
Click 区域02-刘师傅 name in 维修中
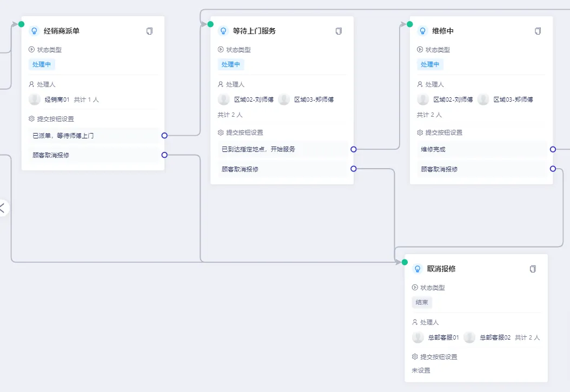click(453, 99)
